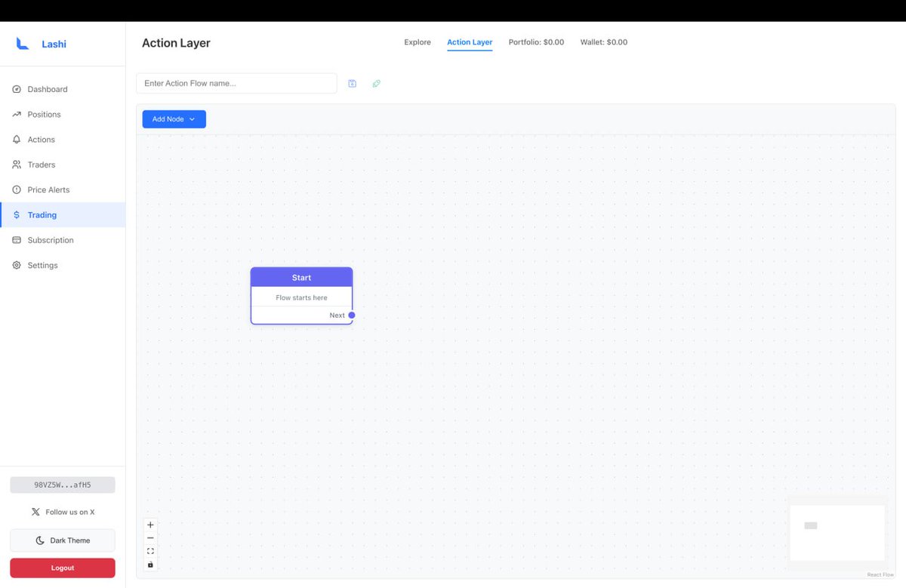
Task: Open the Price Alerts page
Action: (x=63, y=190)
